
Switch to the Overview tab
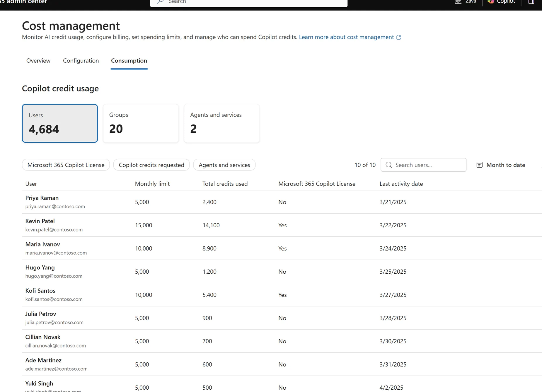[38, 61]
